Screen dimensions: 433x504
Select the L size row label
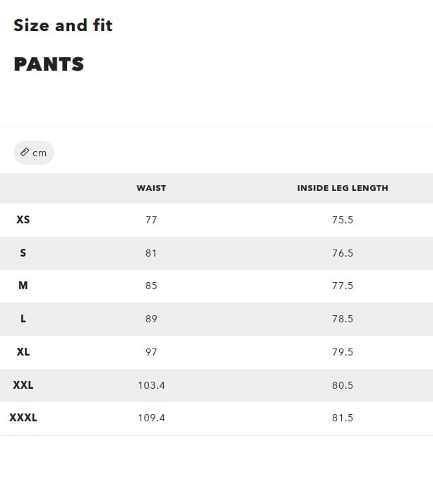tap(23, 319)
